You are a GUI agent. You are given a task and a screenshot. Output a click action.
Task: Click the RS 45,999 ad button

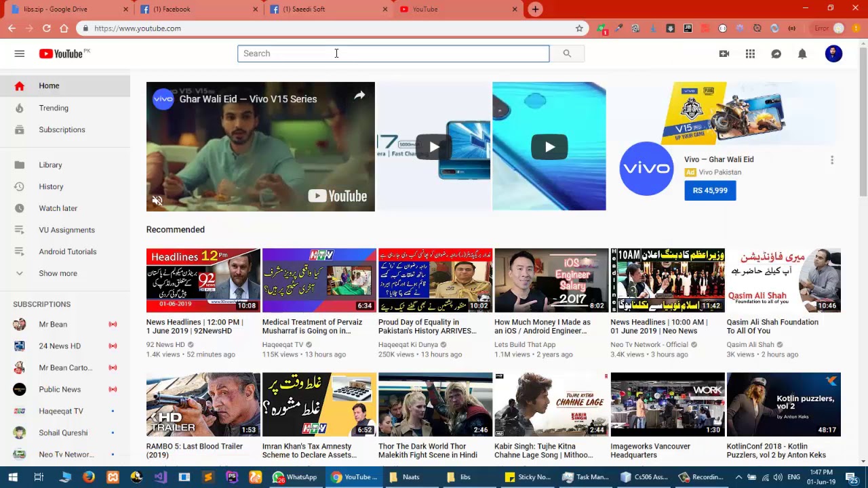point(710,190)
